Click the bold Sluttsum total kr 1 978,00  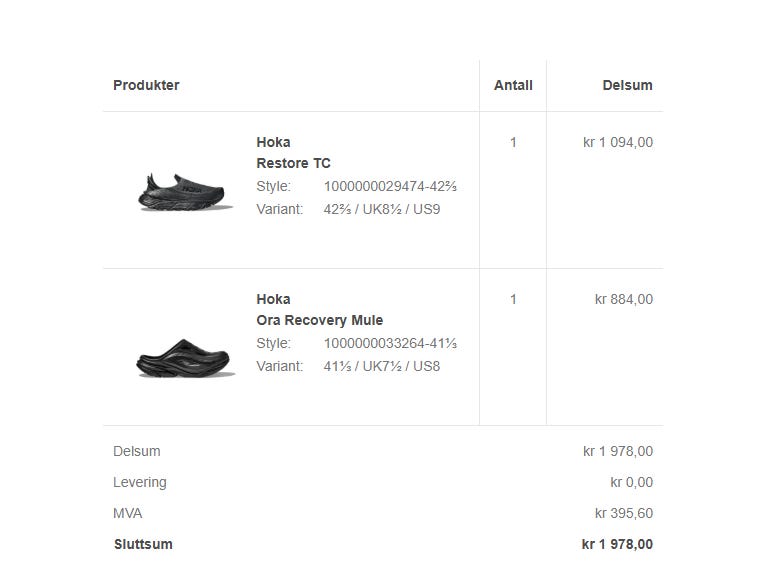point(617,544)
